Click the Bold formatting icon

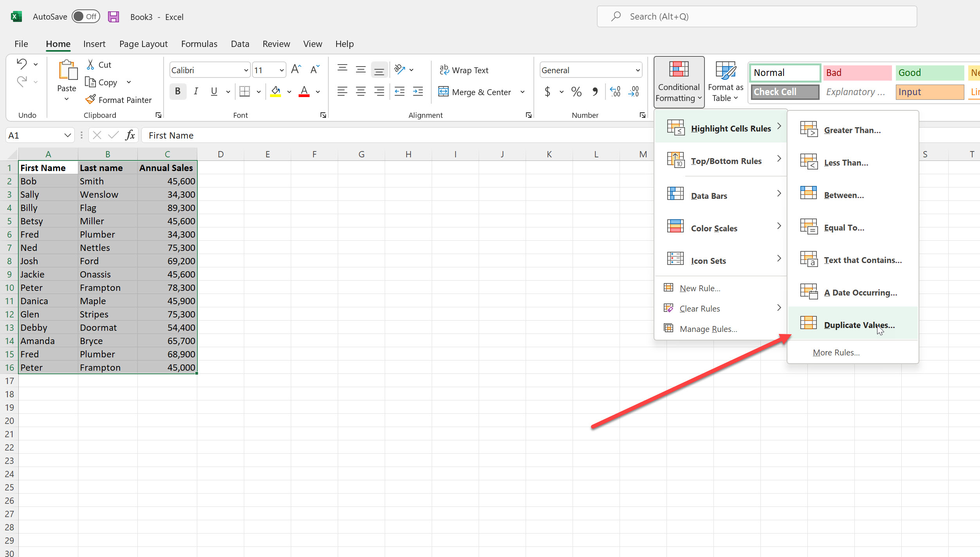point(177,91)
